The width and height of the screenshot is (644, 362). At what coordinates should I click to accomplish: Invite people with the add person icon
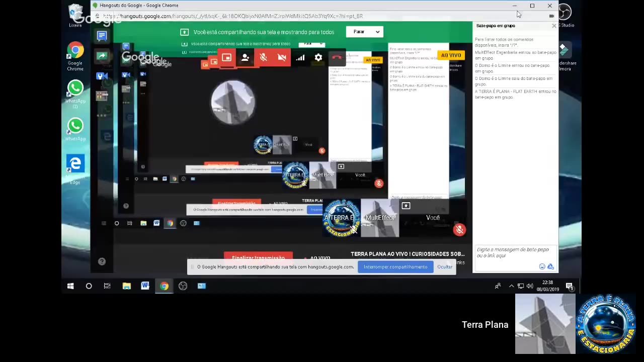[x=245, y=58]
